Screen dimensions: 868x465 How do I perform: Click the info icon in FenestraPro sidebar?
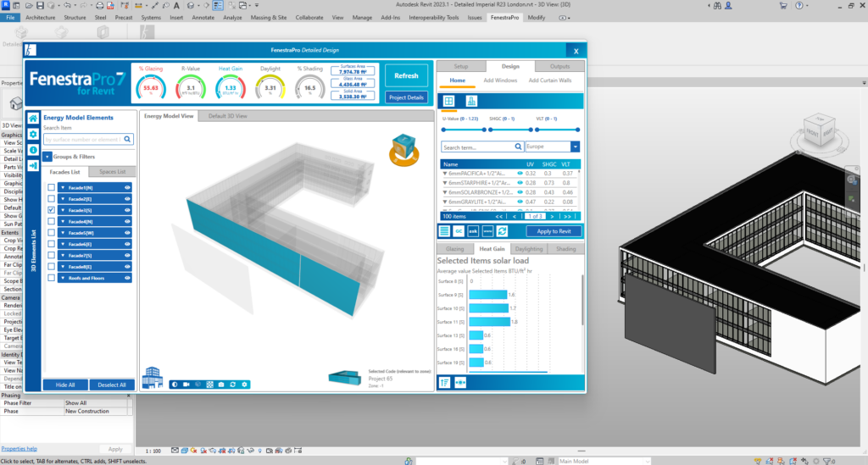(x=33, y=150)
